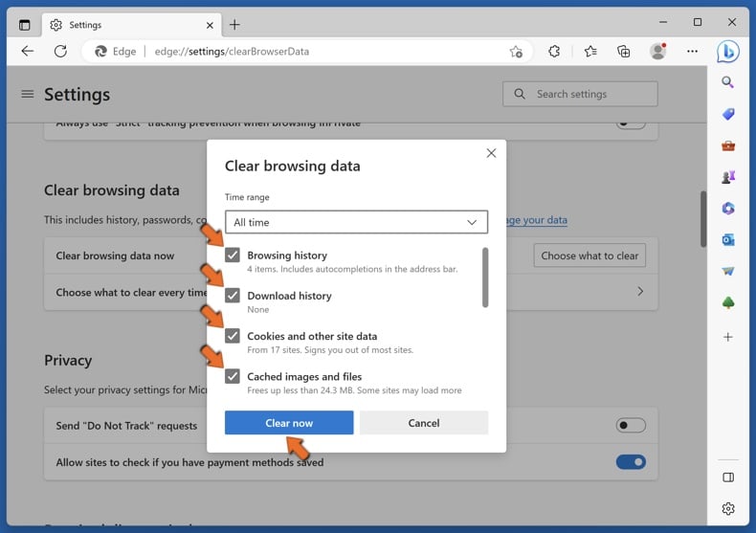Uncheck Browsing history checkbox
Viewport: 756px width, 533px height.
(233, 255)
